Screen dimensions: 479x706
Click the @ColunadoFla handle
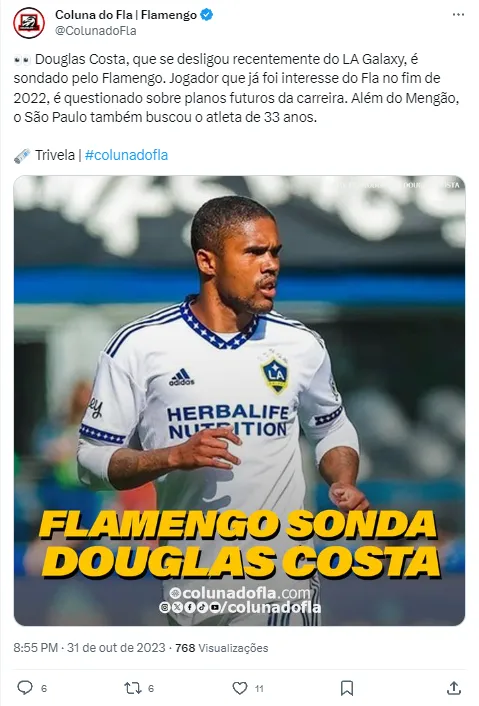[95, 31]
